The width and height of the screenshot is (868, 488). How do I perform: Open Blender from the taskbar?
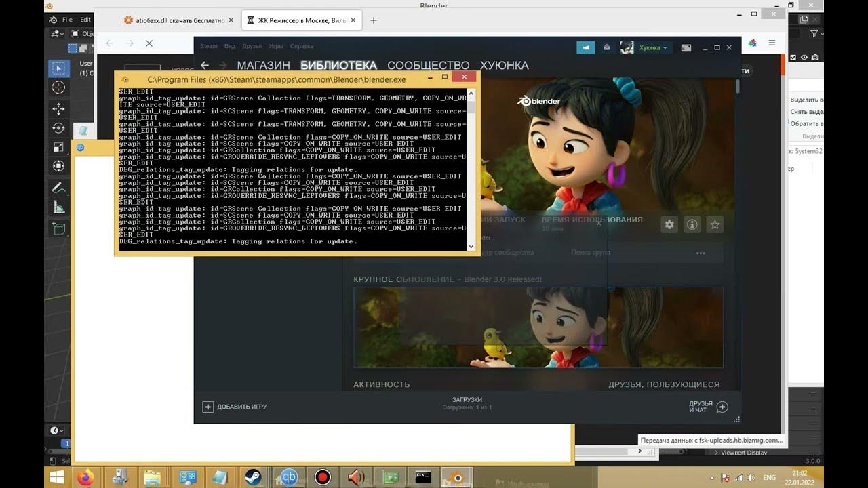click(458, 477)
